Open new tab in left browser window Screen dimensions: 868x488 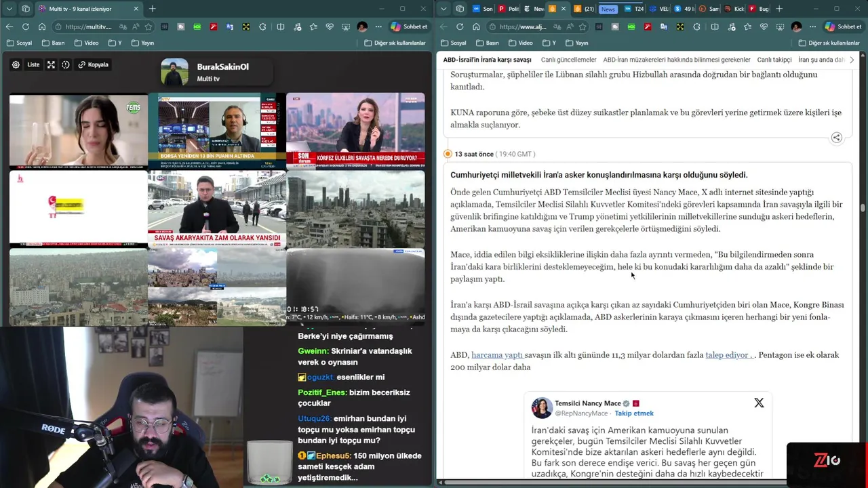click(152, 9)
